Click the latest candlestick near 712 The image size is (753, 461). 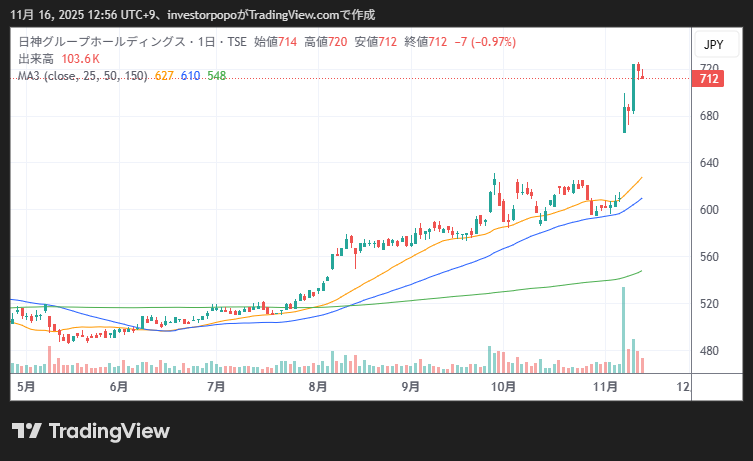(x=642, y=72)
